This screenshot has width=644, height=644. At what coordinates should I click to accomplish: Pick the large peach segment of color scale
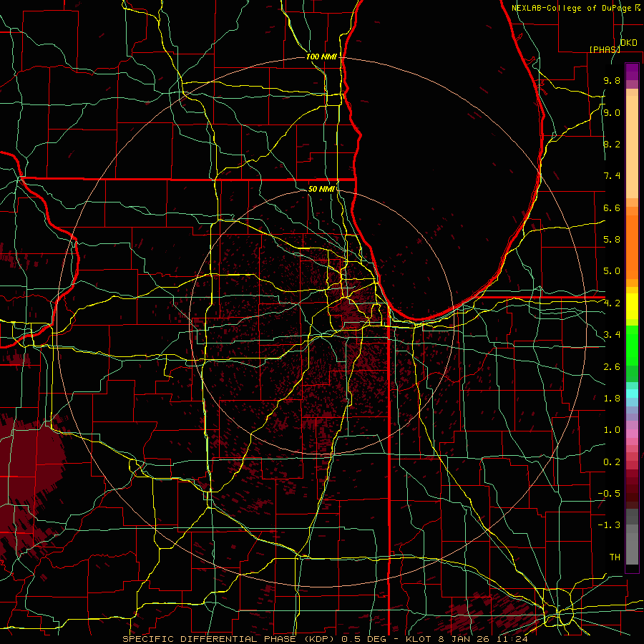(632, 147)
